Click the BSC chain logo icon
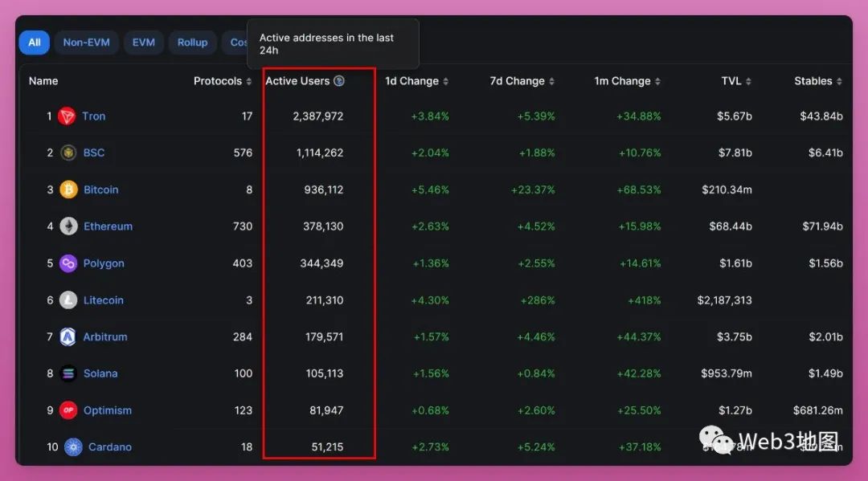This screenshot has width=868, height=481. [x=68, y=153]
